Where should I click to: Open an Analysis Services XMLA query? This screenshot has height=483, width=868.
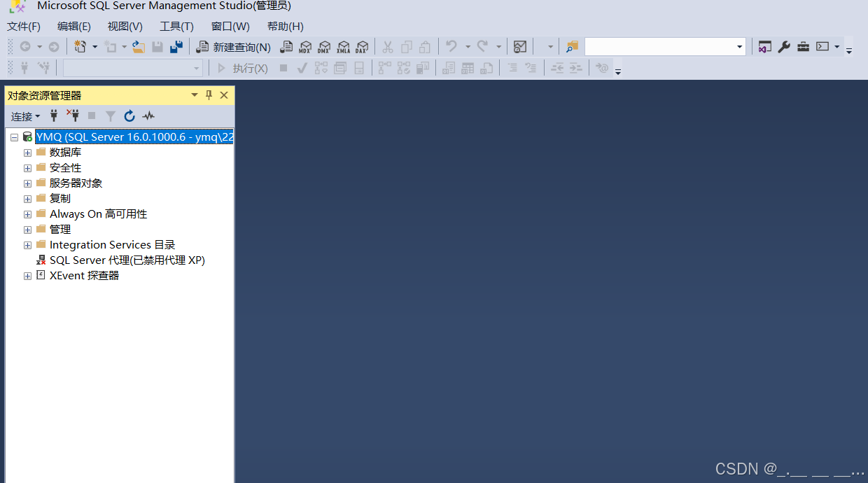[x=343, y=47]
